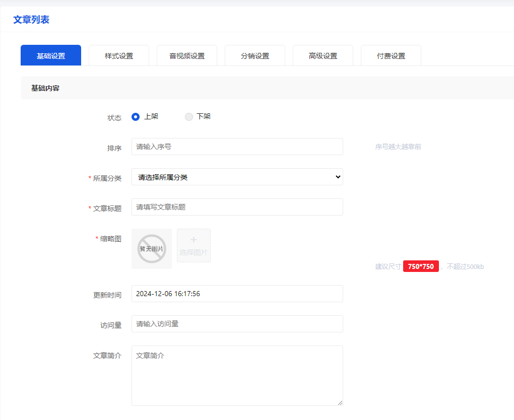Open the 所属分类 dropdown
Screen dimensions: 514x420
click(237, 177)
